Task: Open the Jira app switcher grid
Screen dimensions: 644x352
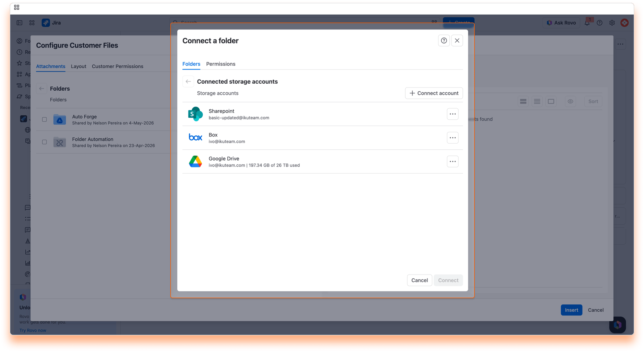Action: pyautogui.click(x=32, y=23)
